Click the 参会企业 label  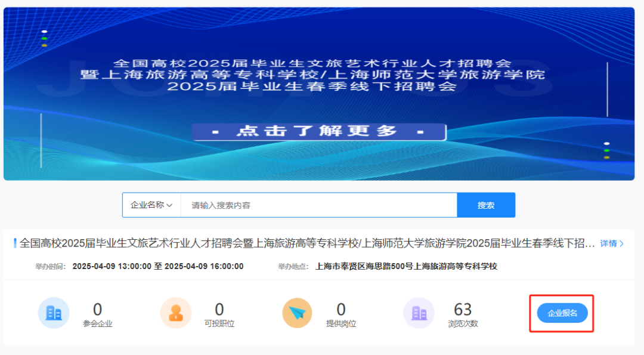tap(97, 324)
